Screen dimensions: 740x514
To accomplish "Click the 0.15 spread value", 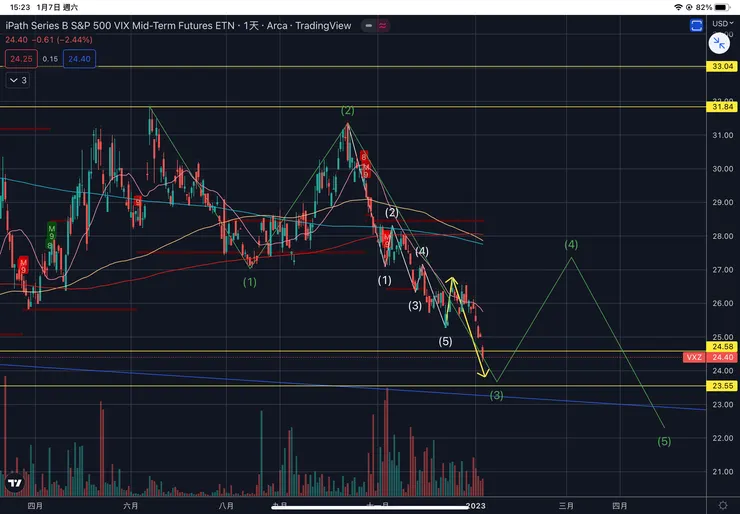I will click(x=50, y=59).
